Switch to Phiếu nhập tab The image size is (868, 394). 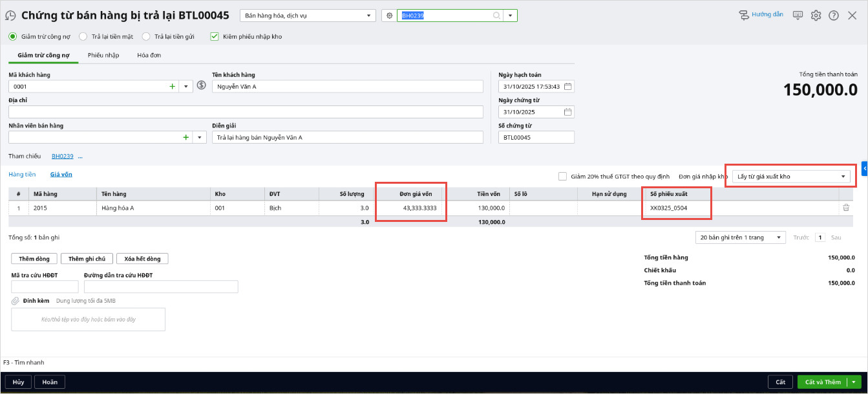(103, 56)
